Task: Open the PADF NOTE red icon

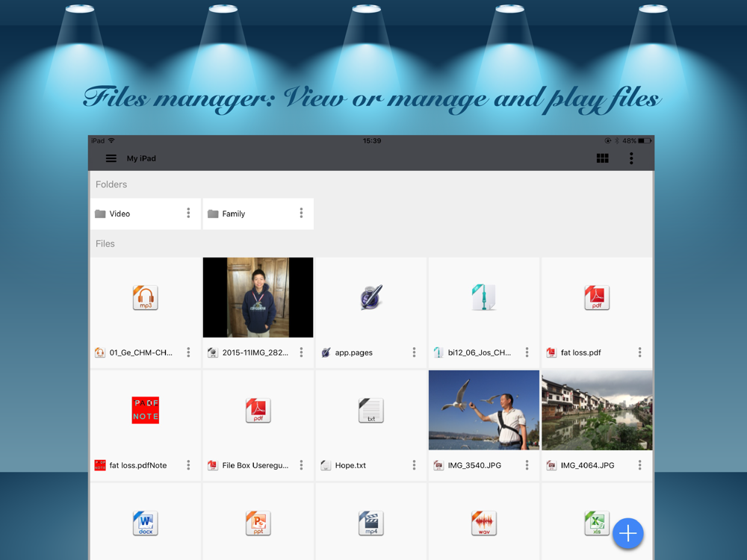Action: tap(146, 410)
